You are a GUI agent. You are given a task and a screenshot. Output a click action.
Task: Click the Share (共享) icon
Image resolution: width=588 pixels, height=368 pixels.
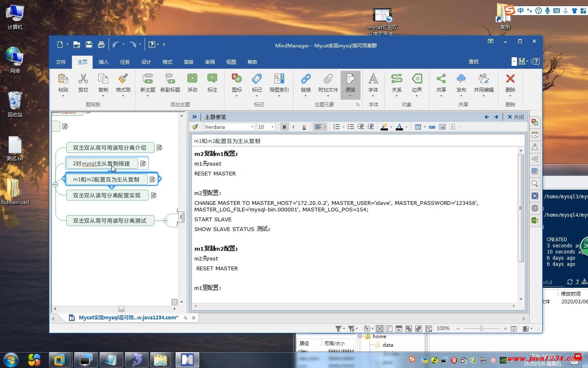tap(441, 79)
